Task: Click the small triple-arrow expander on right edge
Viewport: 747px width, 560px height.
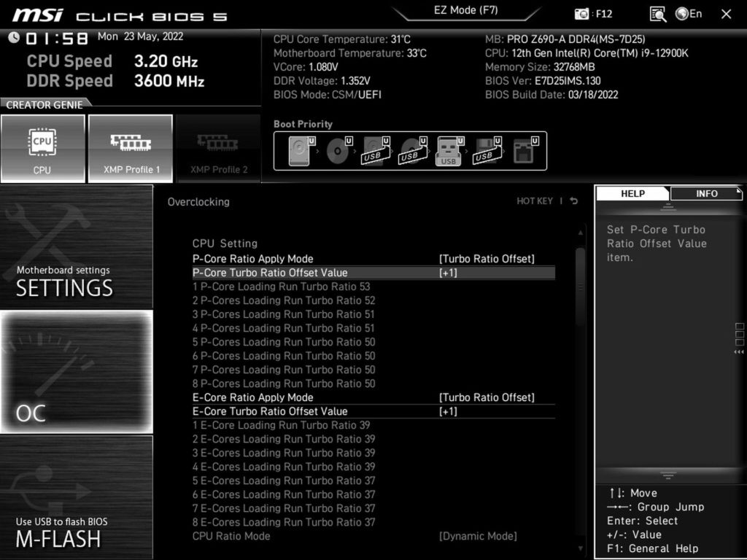Action: pyautogui.click(x=739, y=352)
